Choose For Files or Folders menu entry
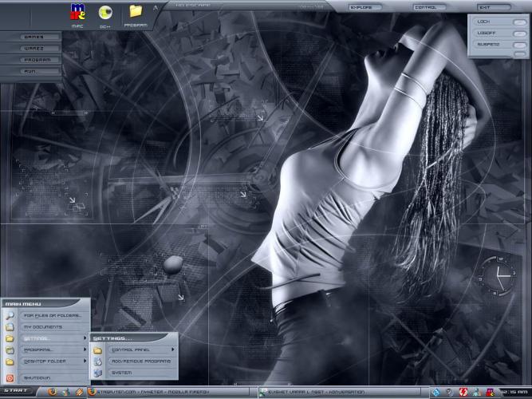The width and height of the screenshot is (532, 399). [x=53, y=316]
